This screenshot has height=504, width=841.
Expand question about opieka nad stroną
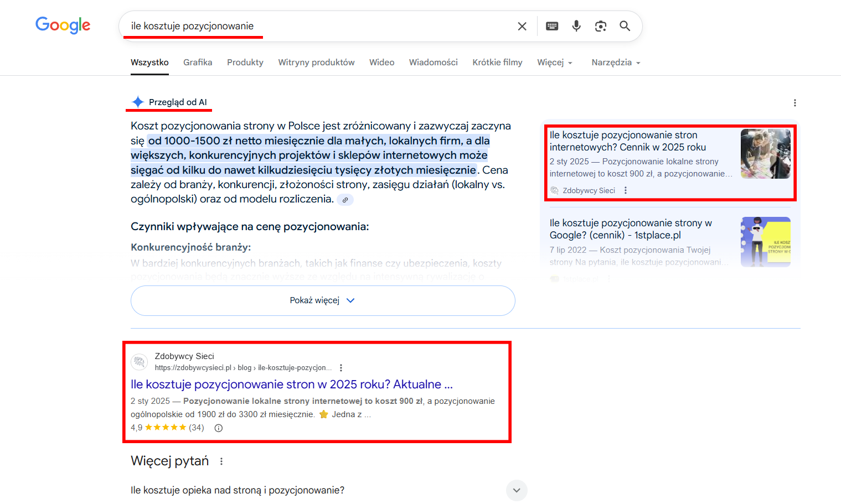(516, 490)
